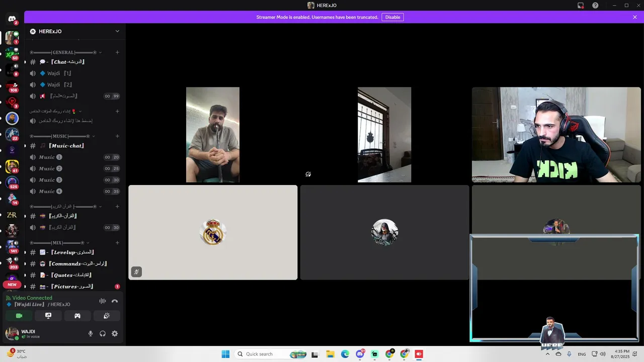Viewport: 644px width, 362px height.
Task: Turn off the camera
Action: 19,316
